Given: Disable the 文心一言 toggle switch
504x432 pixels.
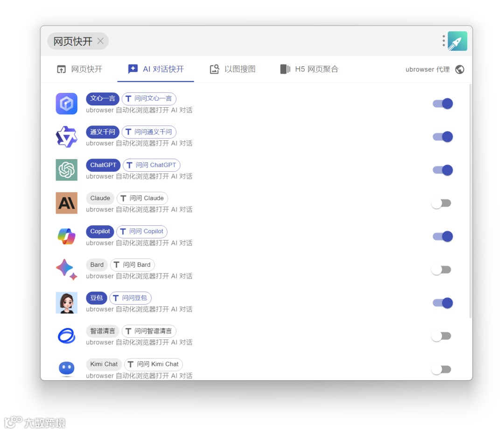Looking at the screenshot, I should [442, 104].
